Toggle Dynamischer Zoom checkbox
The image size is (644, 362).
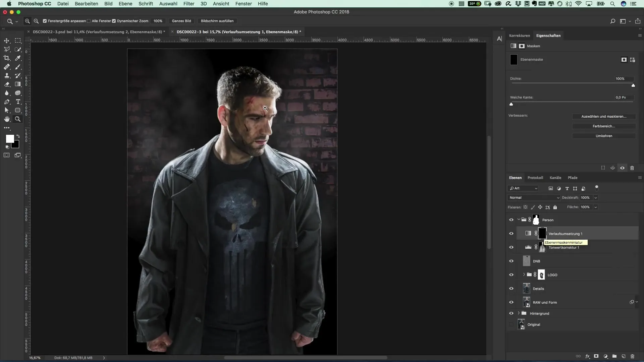(114, 21)
